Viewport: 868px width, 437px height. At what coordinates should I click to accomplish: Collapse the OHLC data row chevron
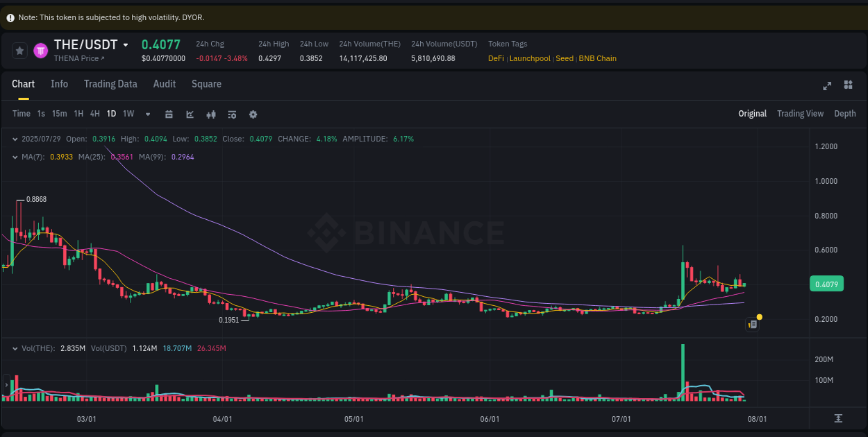[x=14, y=139]
